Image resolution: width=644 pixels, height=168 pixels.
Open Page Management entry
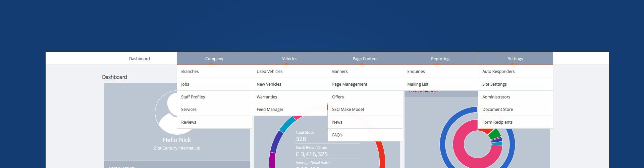[365, 84]
